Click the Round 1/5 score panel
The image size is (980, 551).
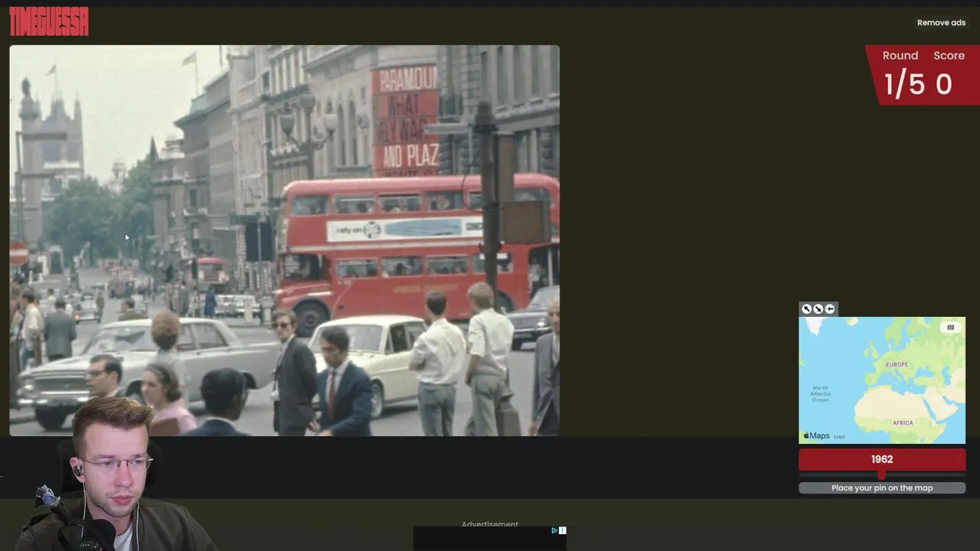923,74
